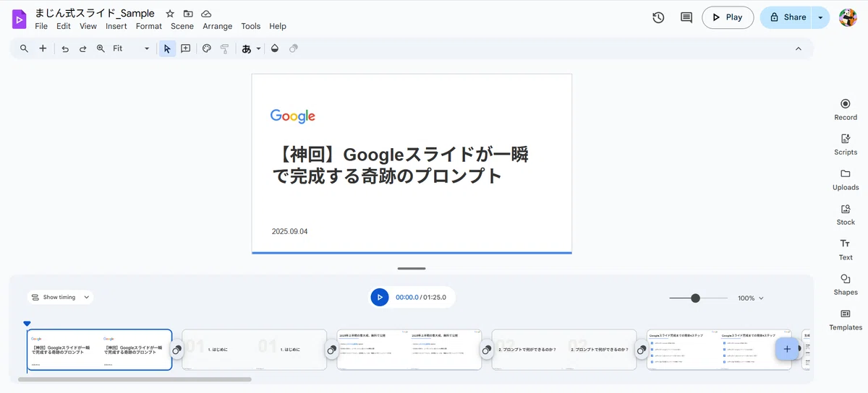Click the timeline zoom slider handle

(x=695, y=298)
